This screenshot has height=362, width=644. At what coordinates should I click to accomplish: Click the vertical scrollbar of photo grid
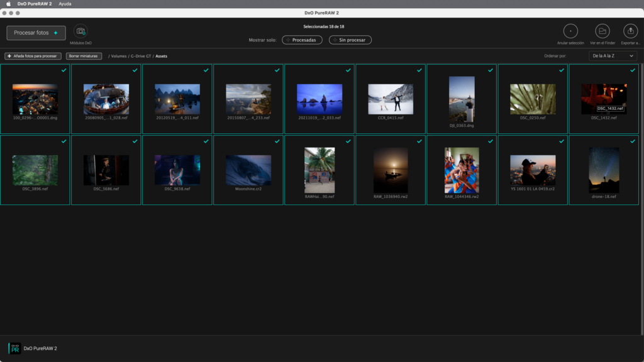click(x=642, y=199)
